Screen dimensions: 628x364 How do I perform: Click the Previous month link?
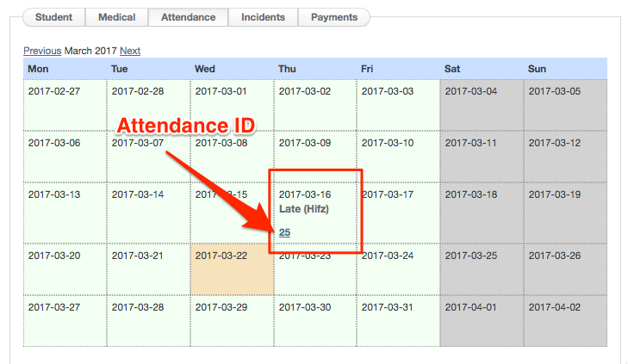[x=42, y=51]
